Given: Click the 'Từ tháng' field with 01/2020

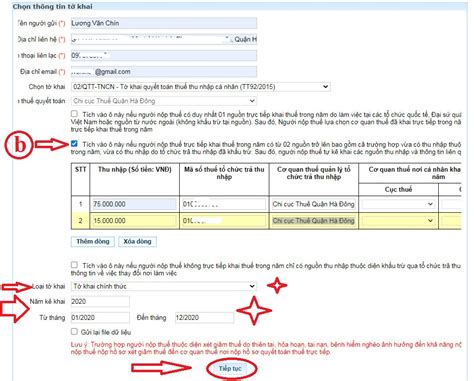Looking at the screenshot, I should click(100, 317).
